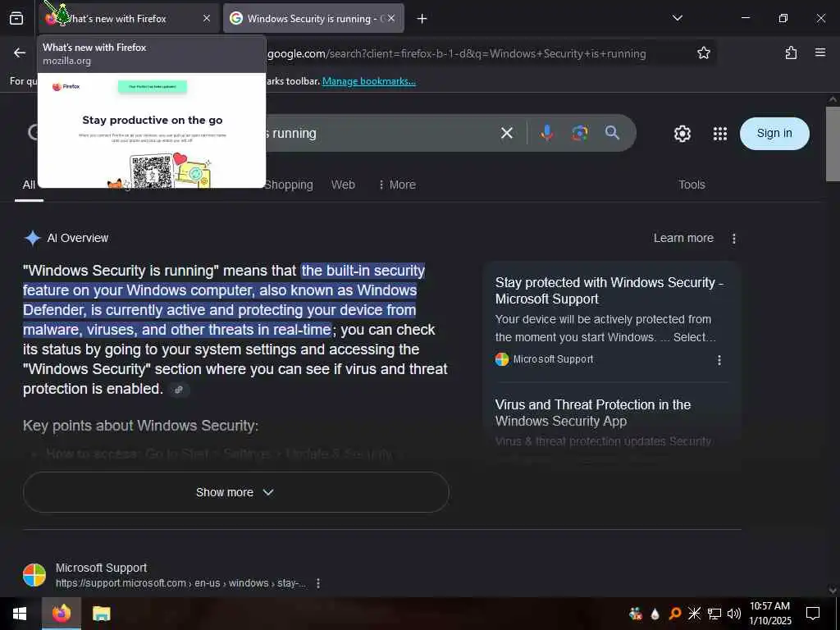The image size is (840, 630).
Task: Open AI Overview options three-dot menu
Action: coord(734,239)
